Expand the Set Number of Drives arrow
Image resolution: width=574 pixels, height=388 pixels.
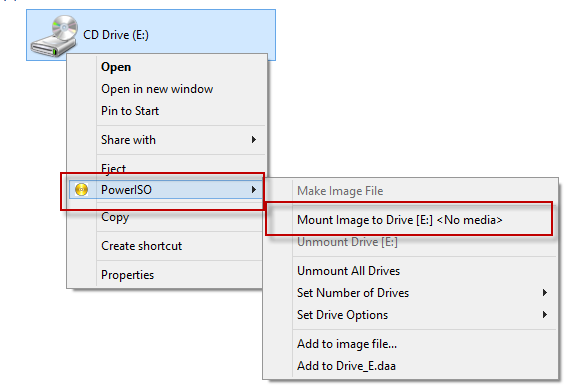pos(545,293)
